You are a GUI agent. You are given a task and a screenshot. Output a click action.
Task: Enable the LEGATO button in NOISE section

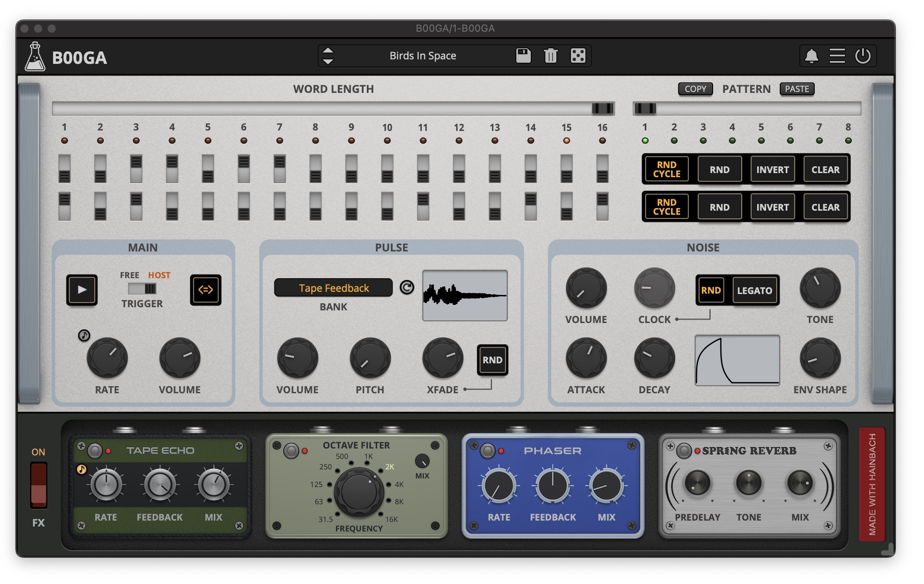(754, 290)
